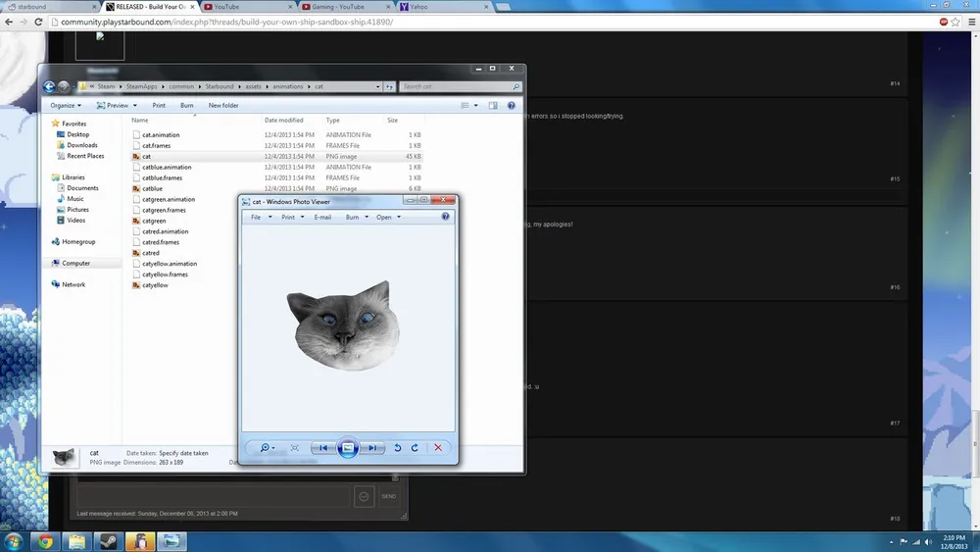Delete the cat picture in Photo Viewer

(438, 447)
